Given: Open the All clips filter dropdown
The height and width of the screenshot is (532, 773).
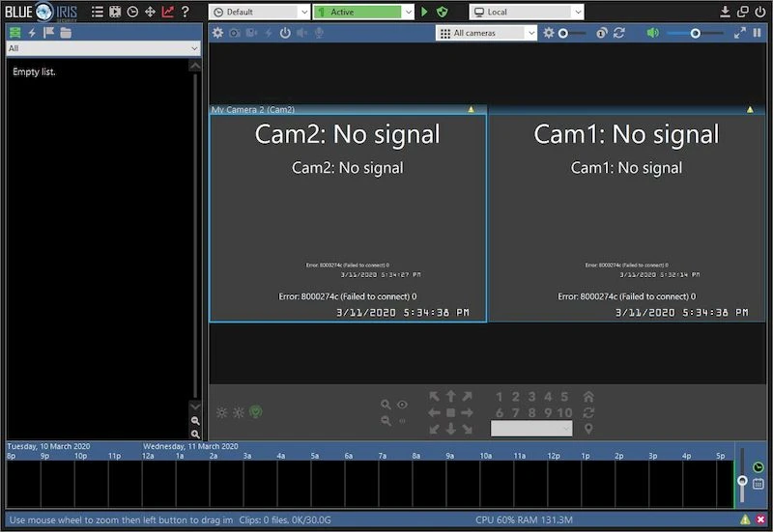Looking at the screenshot, I should (101, 48).
